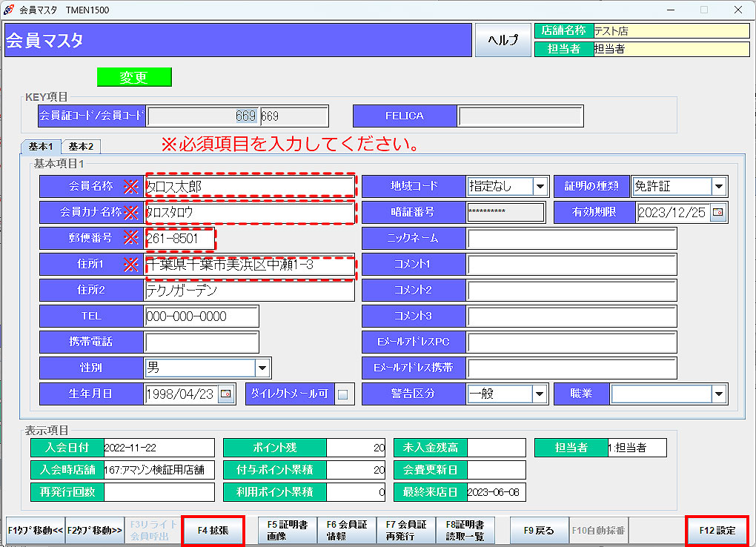Click the 会員名称 input field

[x=250, y=186]
